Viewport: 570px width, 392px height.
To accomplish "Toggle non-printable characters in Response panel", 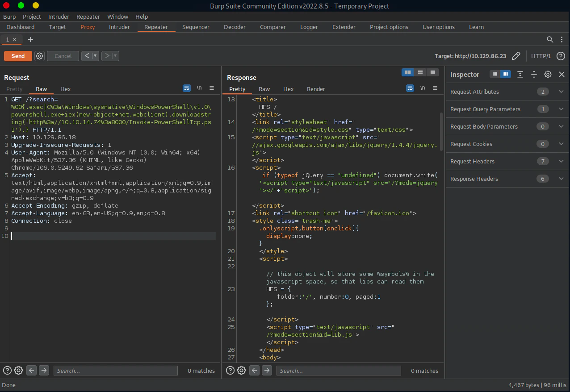I will [423, 88].
